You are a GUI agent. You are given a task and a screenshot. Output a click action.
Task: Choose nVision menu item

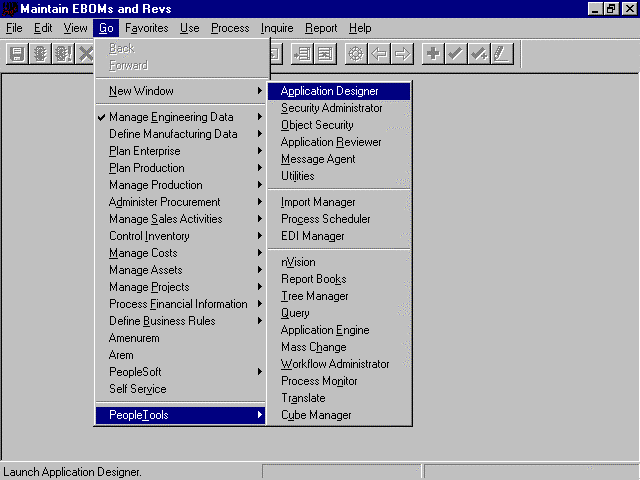tap(339, 262)
